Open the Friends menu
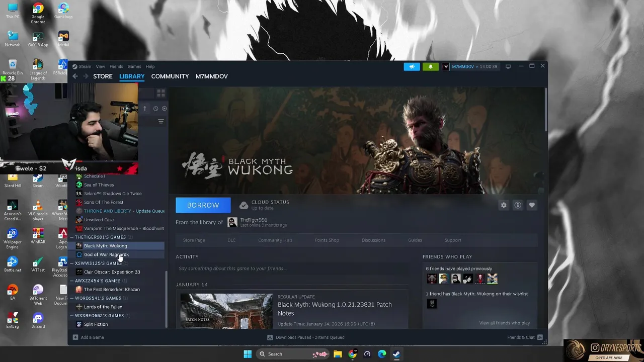Screen dimensions: 644x362 tap(116, 66)
